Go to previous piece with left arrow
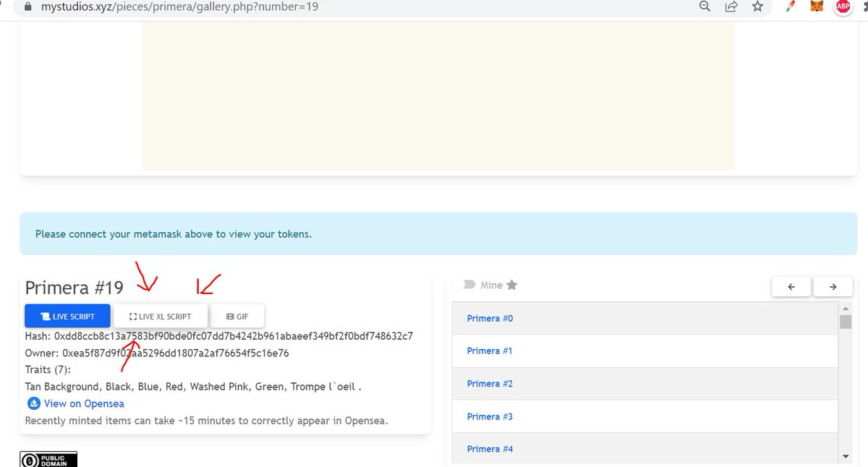 792,286
